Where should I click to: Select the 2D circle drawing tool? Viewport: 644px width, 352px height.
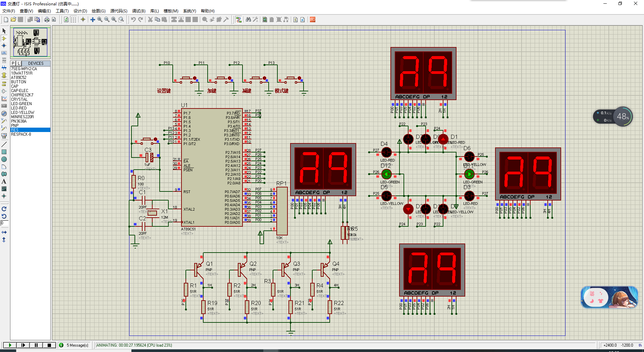coord(4,159)
